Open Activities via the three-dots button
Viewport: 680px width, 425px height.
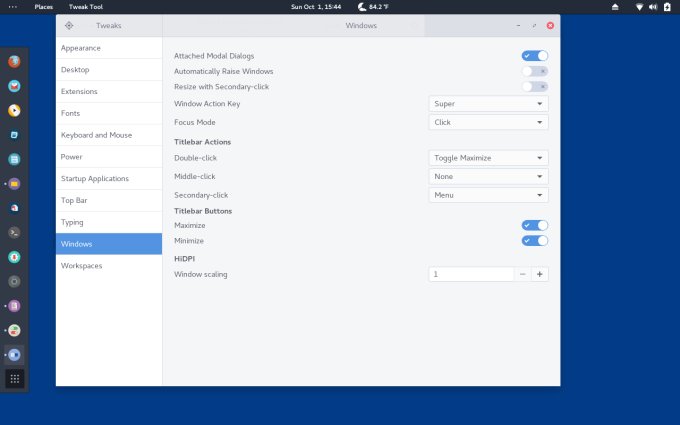point(13,7)
